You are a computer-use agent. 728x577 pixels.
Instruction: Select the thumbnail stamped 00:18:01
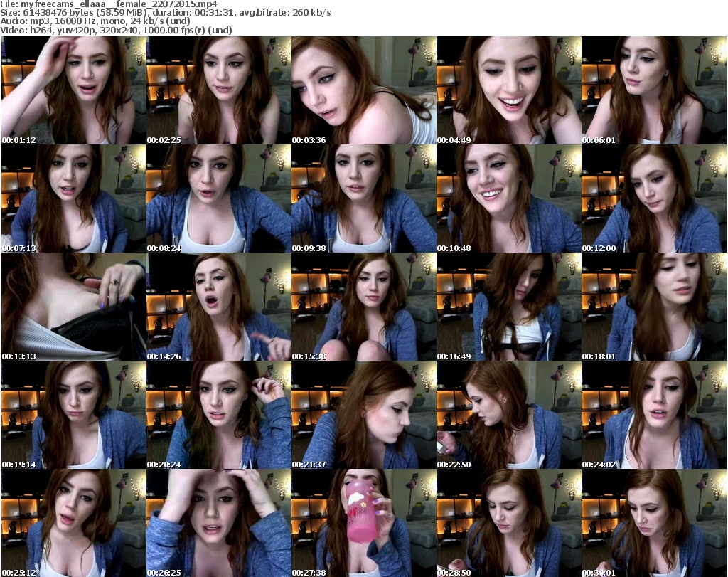point(654,307)
